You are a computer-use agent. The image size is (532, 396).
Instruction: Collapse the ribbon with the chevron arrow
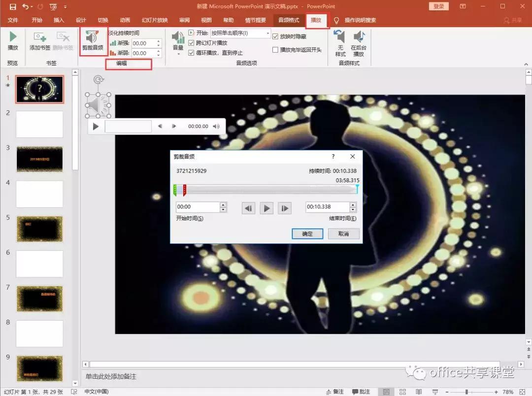pyautogui.click(x=526, y=64)
